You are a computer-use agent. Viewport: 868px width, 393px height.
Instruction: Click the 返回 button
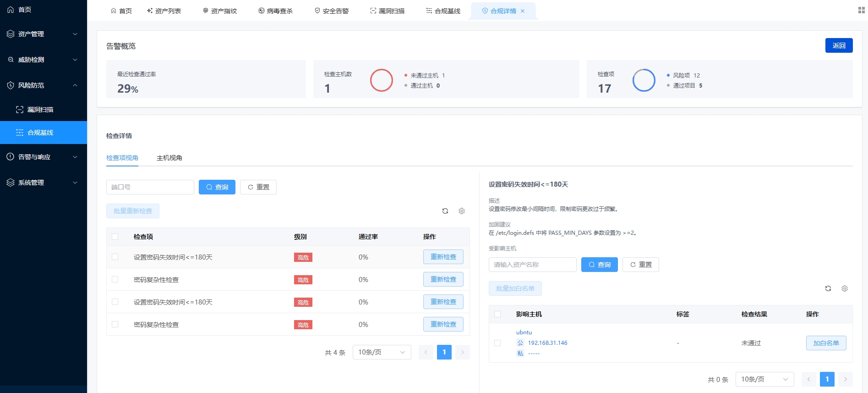[x=839, y=45]
